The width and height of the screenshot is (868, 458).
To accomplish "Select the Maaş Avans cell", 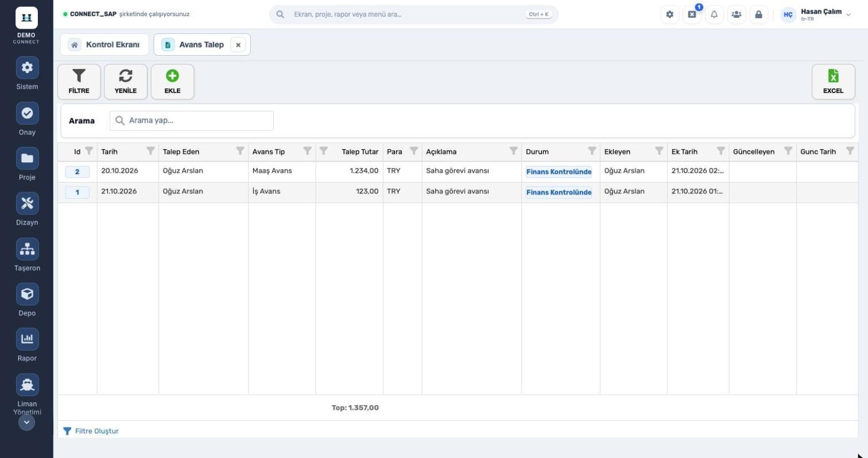I will (x=282, y=172).
